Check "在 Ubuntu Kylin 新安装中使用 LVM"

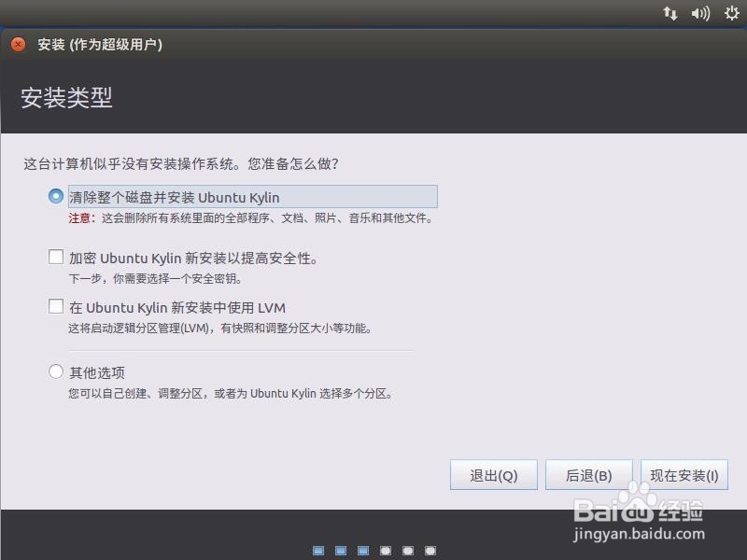54,305
